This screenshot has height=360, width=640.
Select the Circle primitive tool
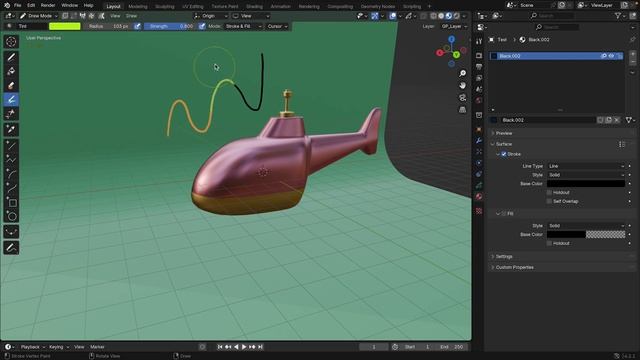click(x=11, y=216)
